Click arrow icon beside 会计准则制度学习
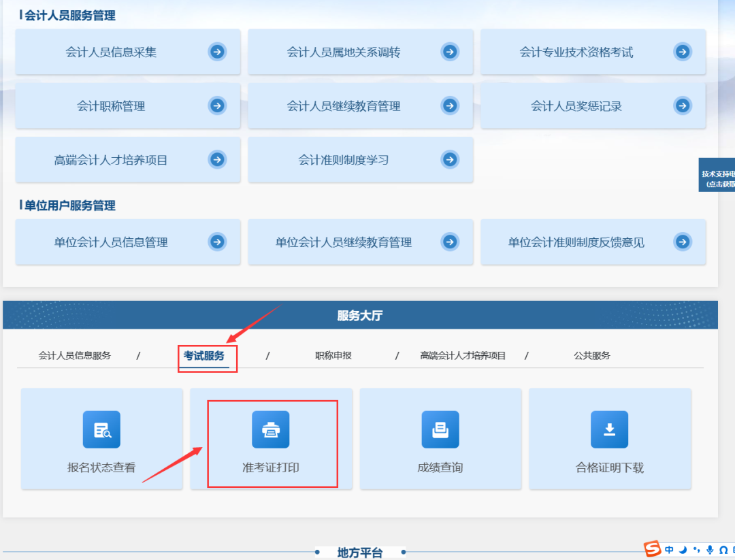This screenshot has width=735, height=560. 450,159
